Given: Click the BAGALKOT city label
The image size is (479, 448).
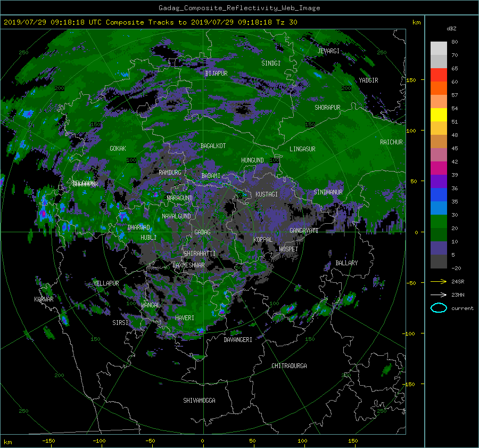Looking at the screenshot, I should pos(213,146).
